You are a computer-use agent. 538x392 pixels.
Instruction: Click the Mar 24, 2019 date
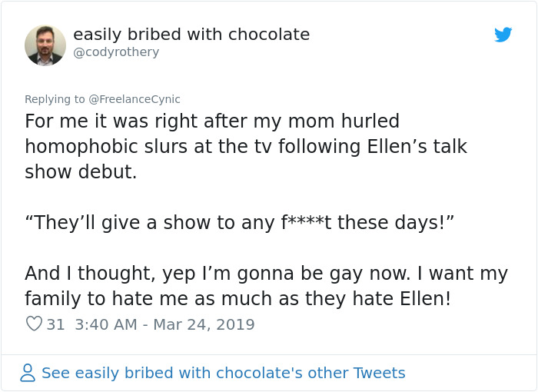coord(204,324)
